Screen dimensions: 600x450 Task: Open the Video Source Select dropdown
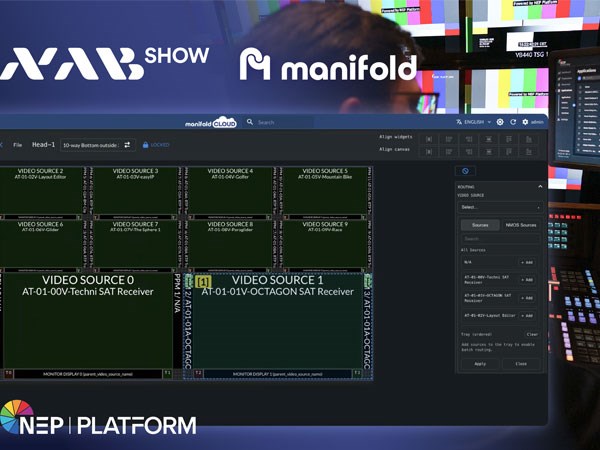(x=499, y=207)
